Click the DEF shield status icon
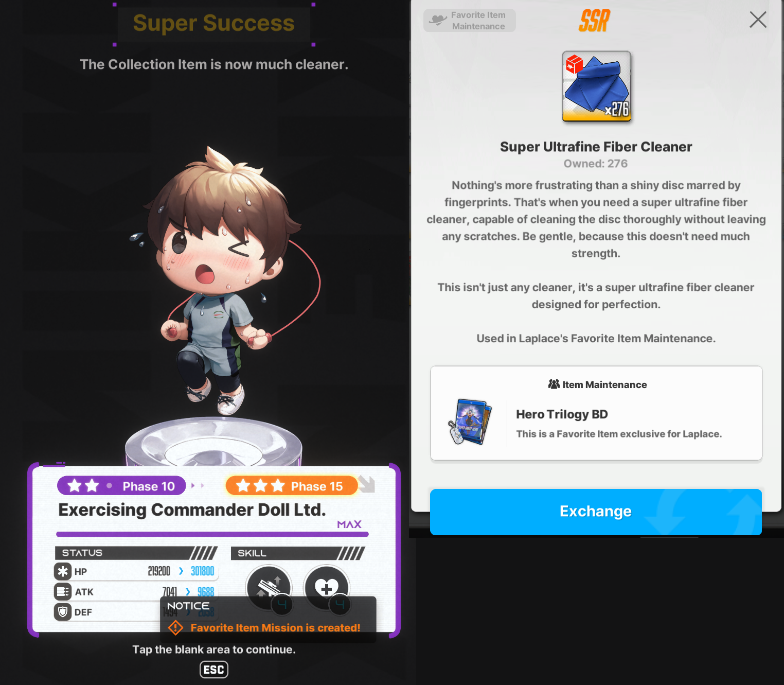Image resolution: width=784 pixels, height=685 pixels. (x=63, y=612)
